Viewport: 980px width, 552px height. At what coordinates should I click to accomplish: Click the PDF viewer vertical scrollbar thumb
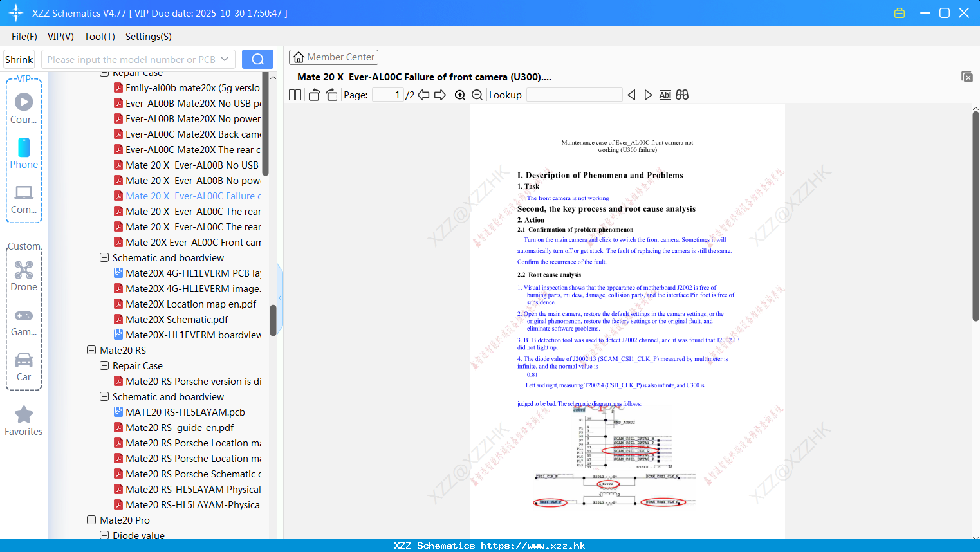975,216
